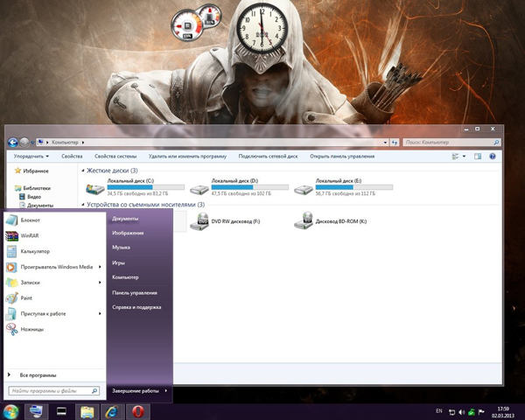Click the Back arrow in Explorer
This screenshot has height=420, width=525.
pos(13,143)
